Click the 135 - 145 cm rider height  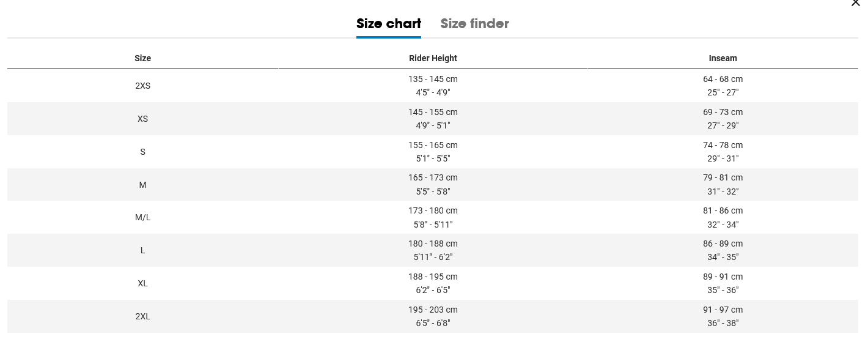pos(433,79)
